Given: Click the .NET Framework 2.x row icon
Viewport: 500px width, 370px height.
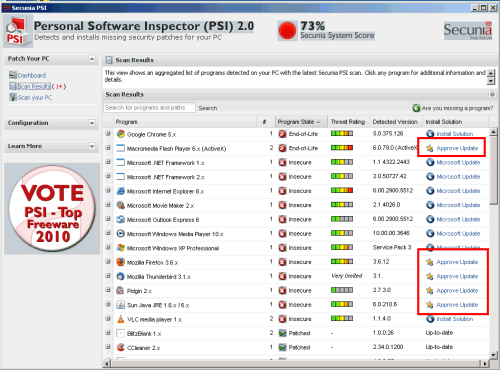Looking at the screenshot, I should pyautogui.click(x=120, y=177).
